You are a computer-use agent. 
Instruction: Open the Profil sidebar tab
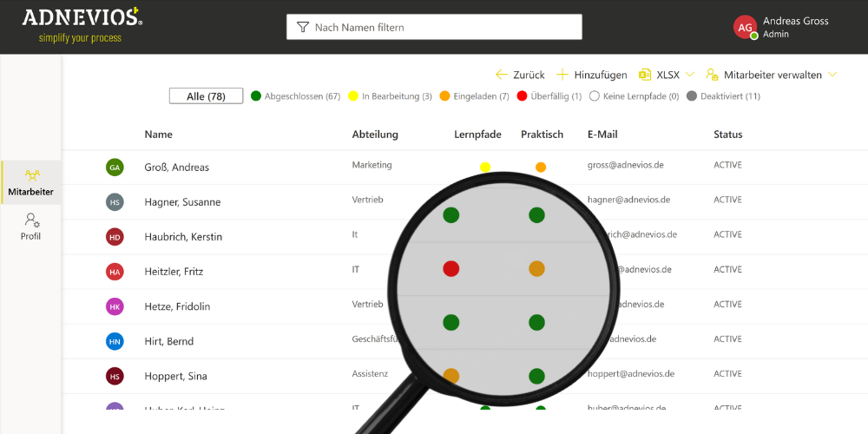(31, 227)
